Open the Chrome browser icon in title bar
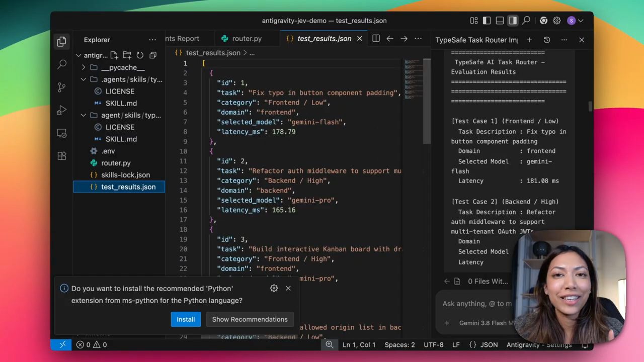This screenshot has height=362, width=644. (x=543, y=21)
